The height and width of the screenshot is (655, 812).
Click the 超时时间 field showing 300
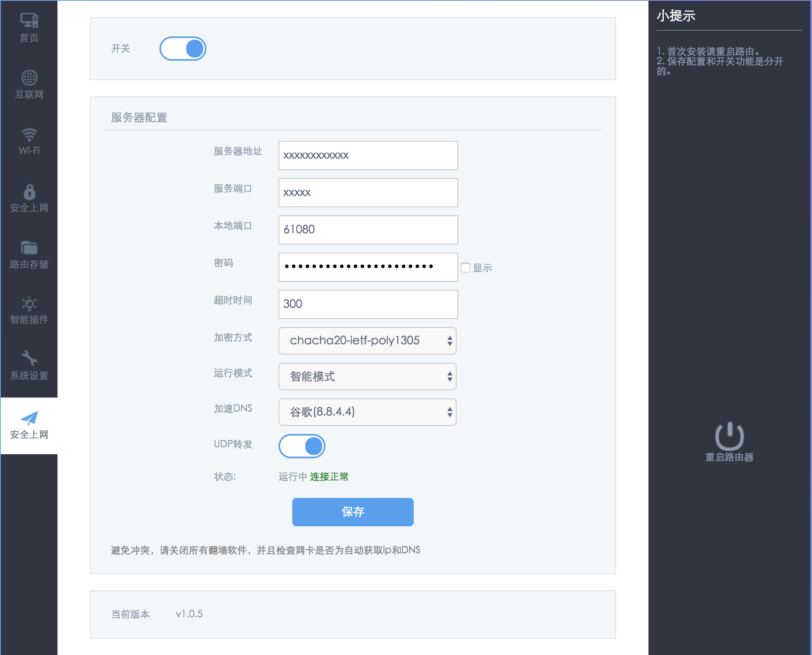(368, 304)
